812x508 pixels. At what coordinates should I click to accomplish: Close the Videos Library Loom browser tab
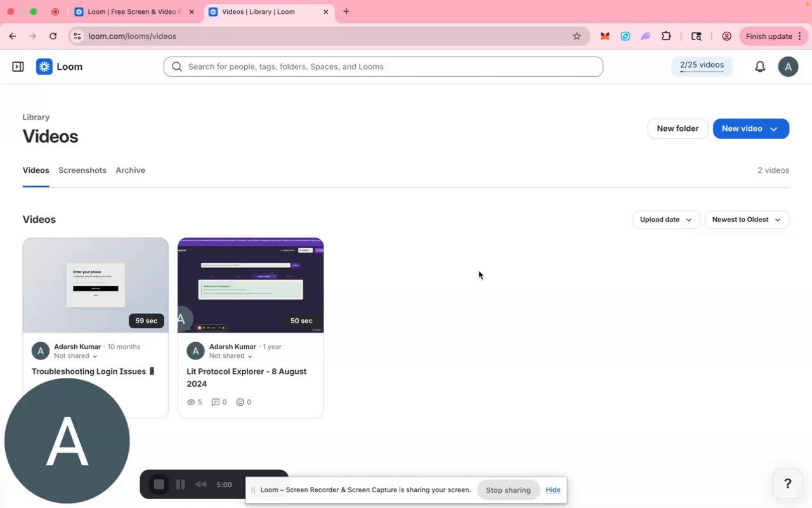[x=326, y=11]
